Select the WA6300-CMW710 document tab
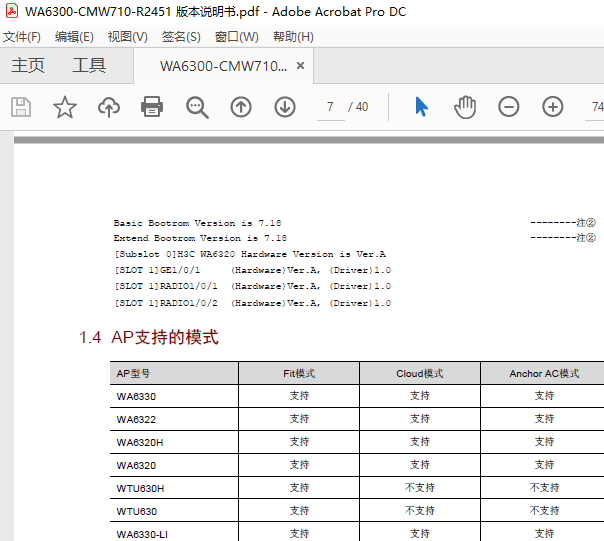The height and width of the screenshot is (541, 604). 223,66
